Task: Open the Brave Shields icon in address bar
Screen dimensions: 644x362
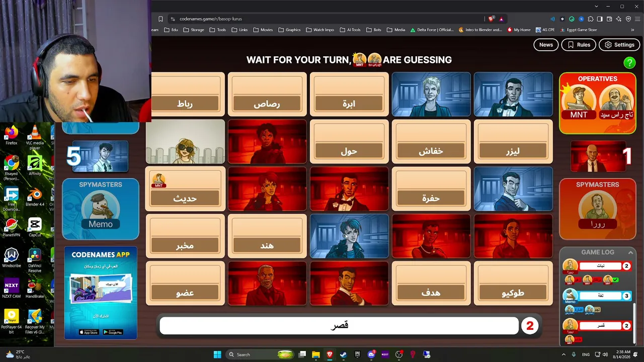Action: 491,19
